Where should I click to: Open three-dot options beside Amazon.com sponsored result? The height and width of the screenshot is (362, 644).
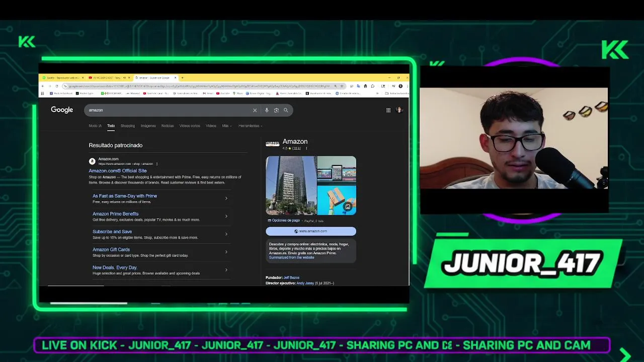[157, 164]
